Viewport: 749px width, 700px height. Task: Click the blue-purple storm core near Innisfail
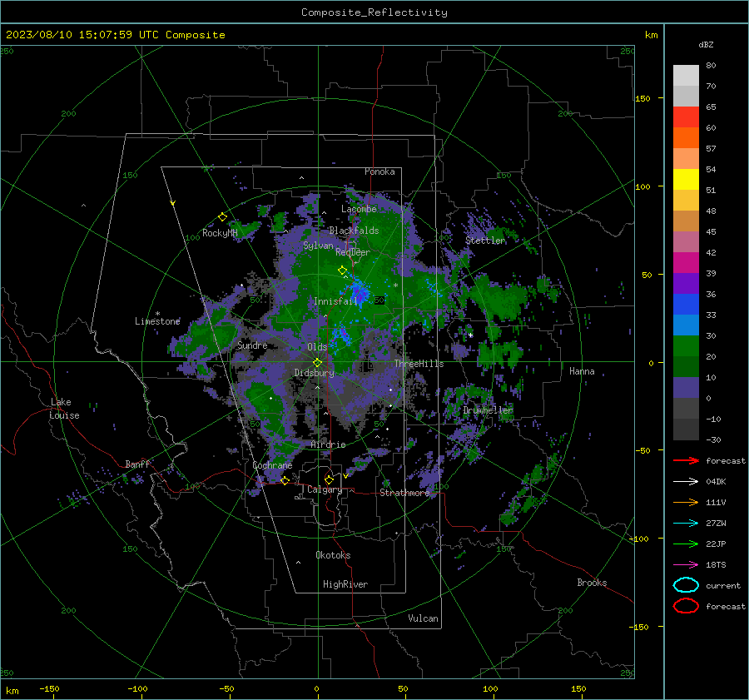click(x=358, y=291)
